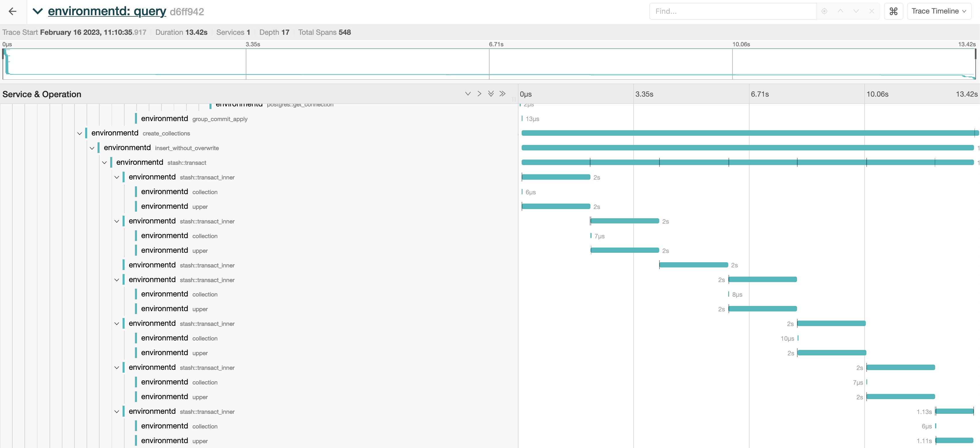The image size is (980, 448).
Task: Clear the search with X icon
Action: tap(872, 12)
